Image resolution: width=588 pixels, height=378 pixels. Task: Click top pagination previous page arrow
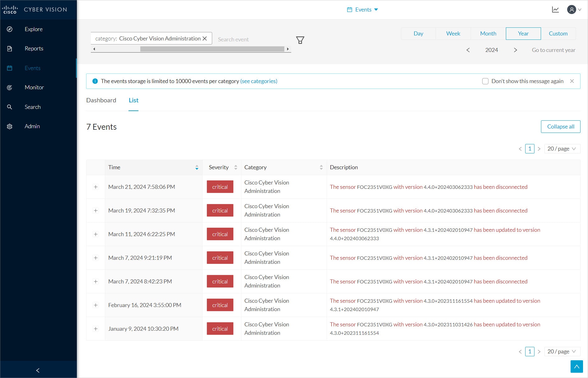[x=520, y=149]
